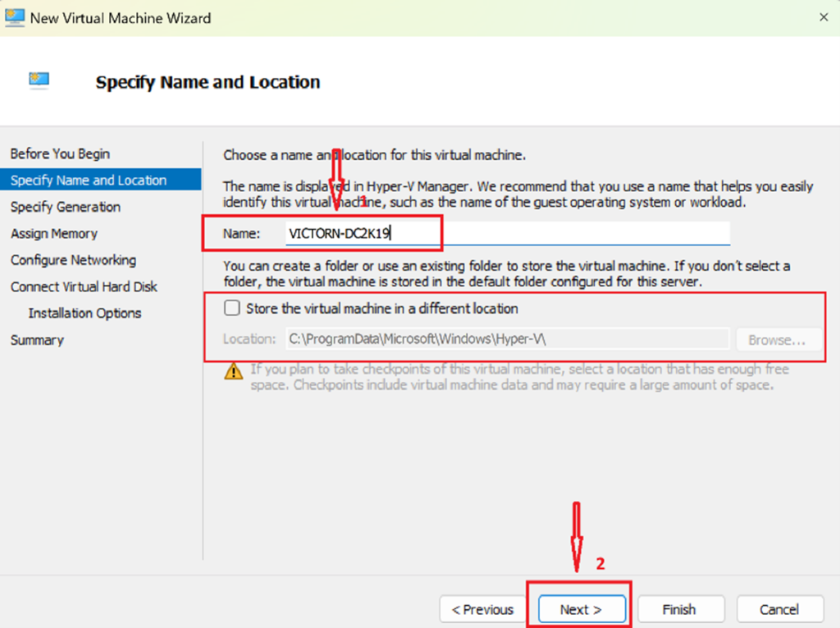Open the Assign Memory step
This screenshot has height=628, width=840.
pos(54,233)
